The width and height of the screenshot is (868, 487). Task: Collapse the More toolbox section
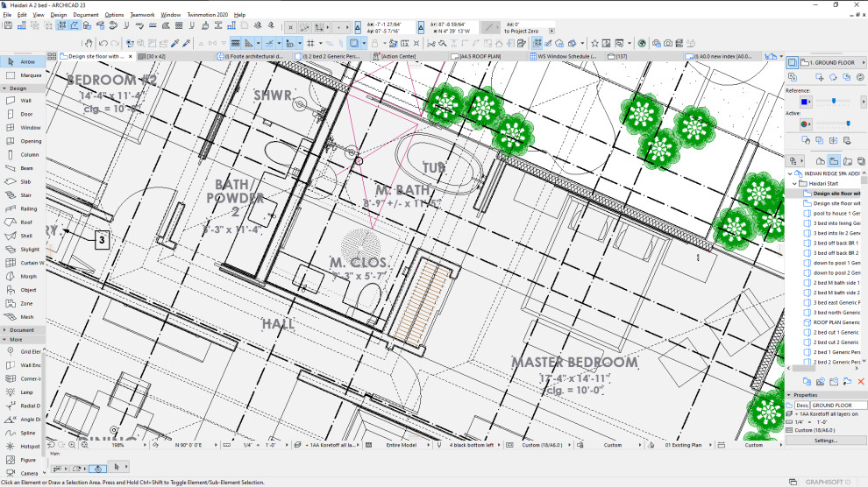4,340
